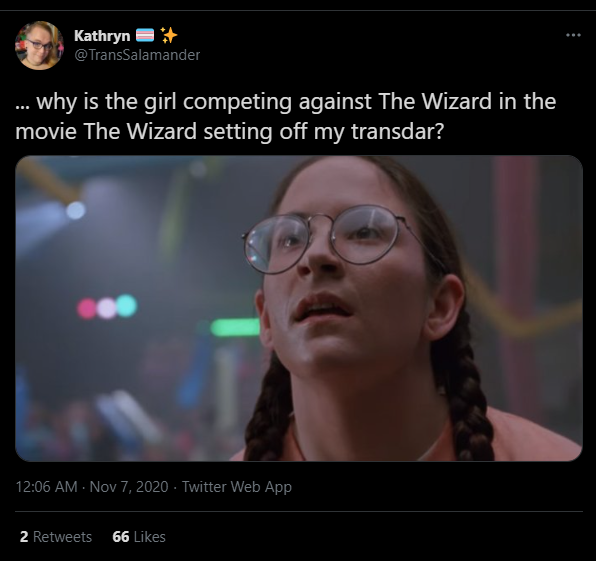This screenshot has height=561, width=596.
Task: Open the attached movie still image
Action: tap(299, 308)
